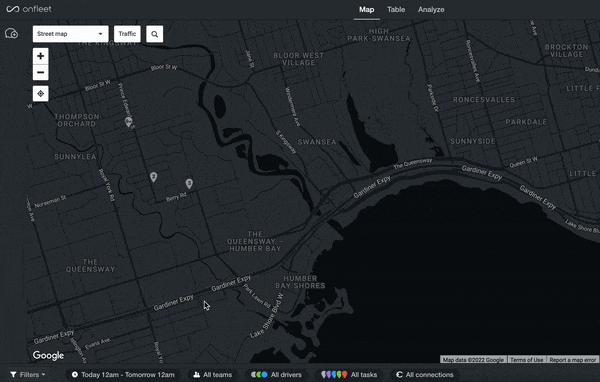Open the All teams filter
Image resolution: width=600 pixels, height=382 pixels.
[213, 375]
